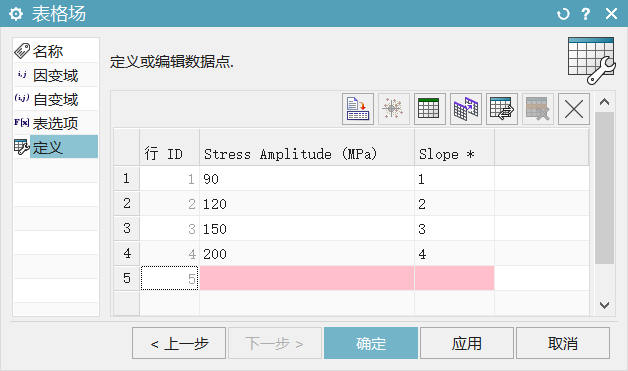Image resolution: width=628 pixels, height=371 pixels.
Task: Click the slope cell in the 150 row
Action: point(455,228)
